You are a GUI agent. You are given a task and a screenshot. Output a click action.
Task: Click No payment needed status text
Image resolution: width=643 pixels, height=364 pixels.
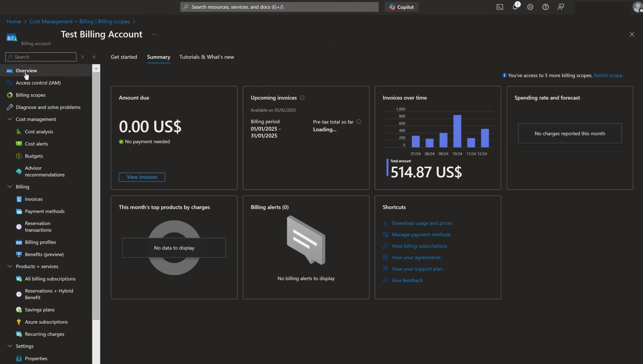pos(147,142)
